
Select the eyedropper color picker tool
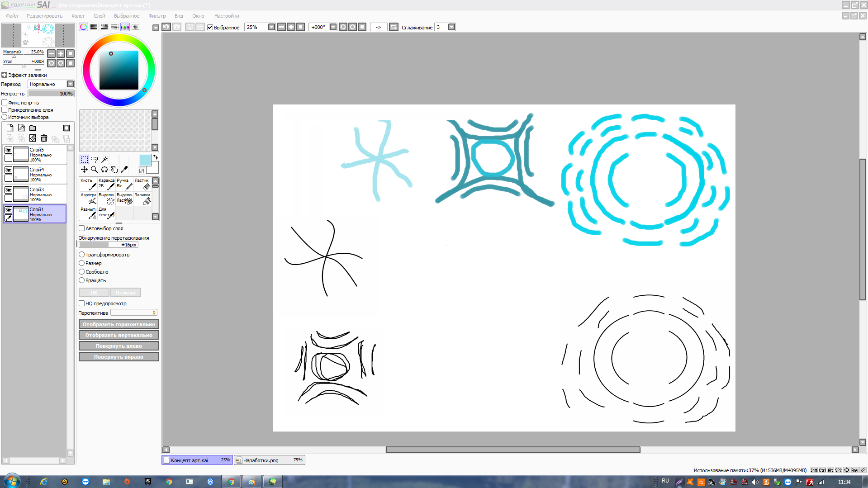pos(124,169)
